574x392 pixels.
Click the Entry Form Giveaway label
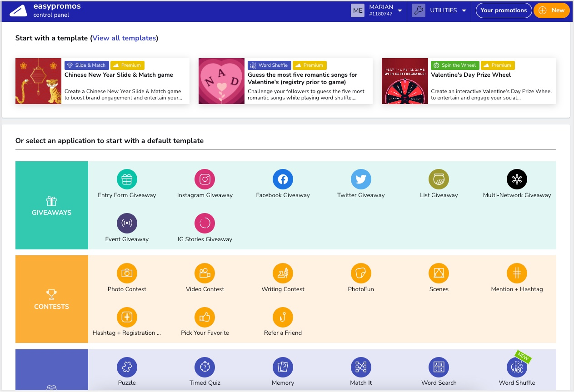tap(127, 195)
